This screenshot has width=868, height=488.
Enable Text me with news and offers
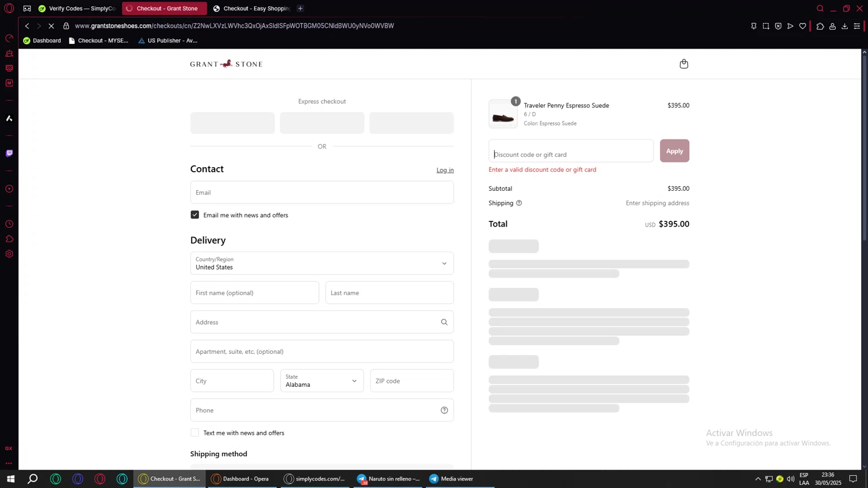pyautogui.click(x=195, y=433)
